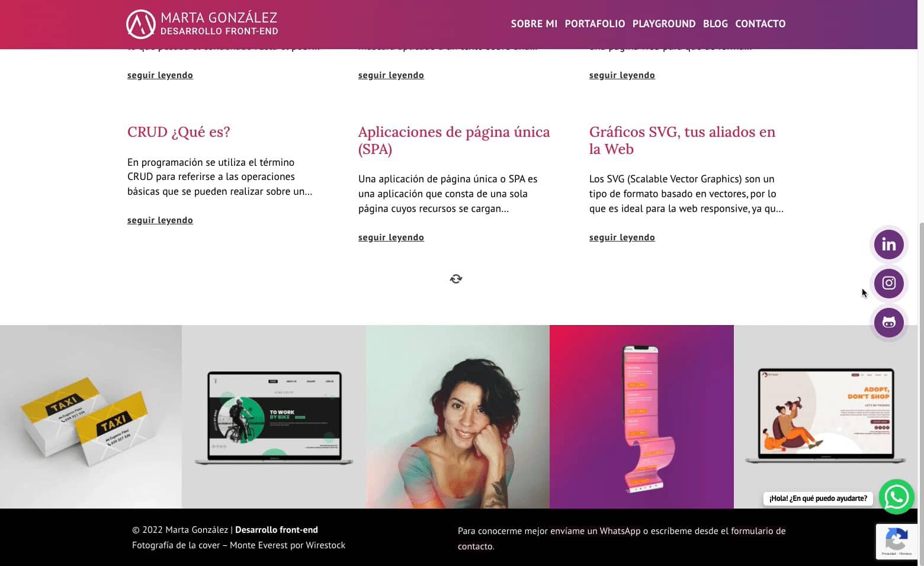Click the load-more refresh icon

tap(456, 279)
